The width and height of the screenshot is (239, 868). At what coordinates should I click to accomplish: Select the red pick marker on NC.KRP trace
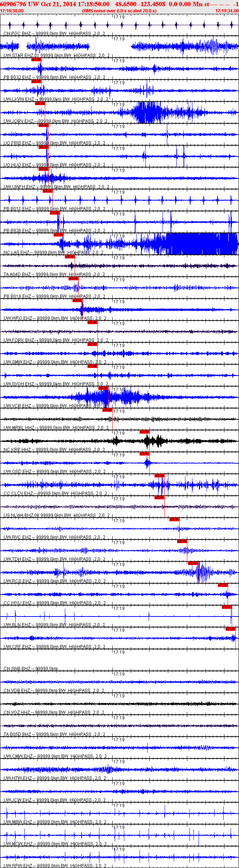tap(145, 432)
